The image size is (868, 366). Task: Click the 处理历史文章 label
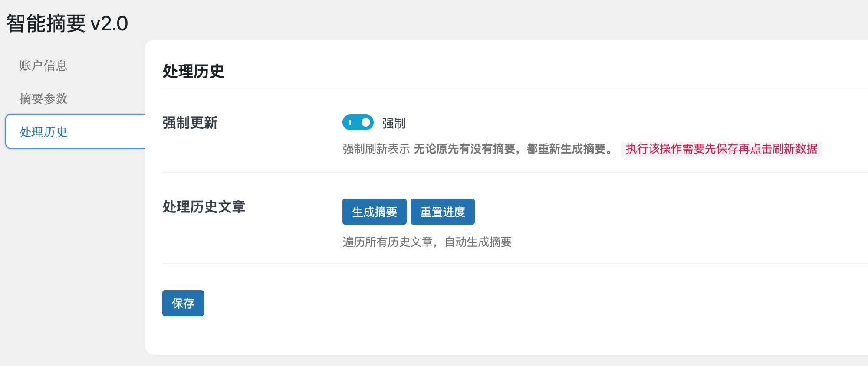[204, 207]
